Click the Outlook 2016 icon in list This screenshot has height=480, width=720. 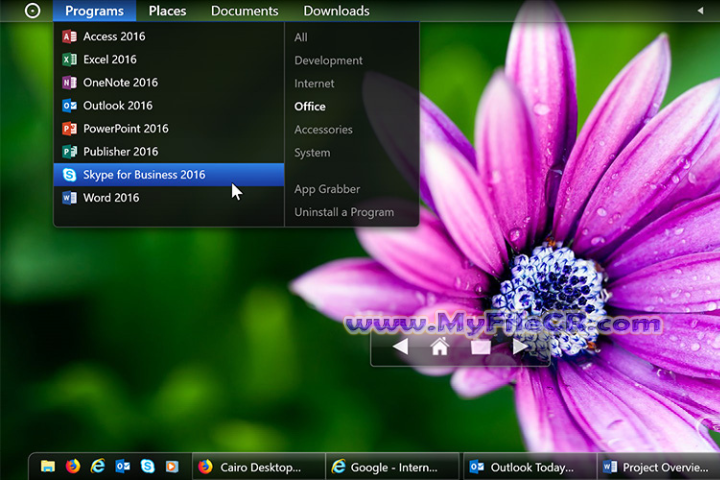click(69, 105)
